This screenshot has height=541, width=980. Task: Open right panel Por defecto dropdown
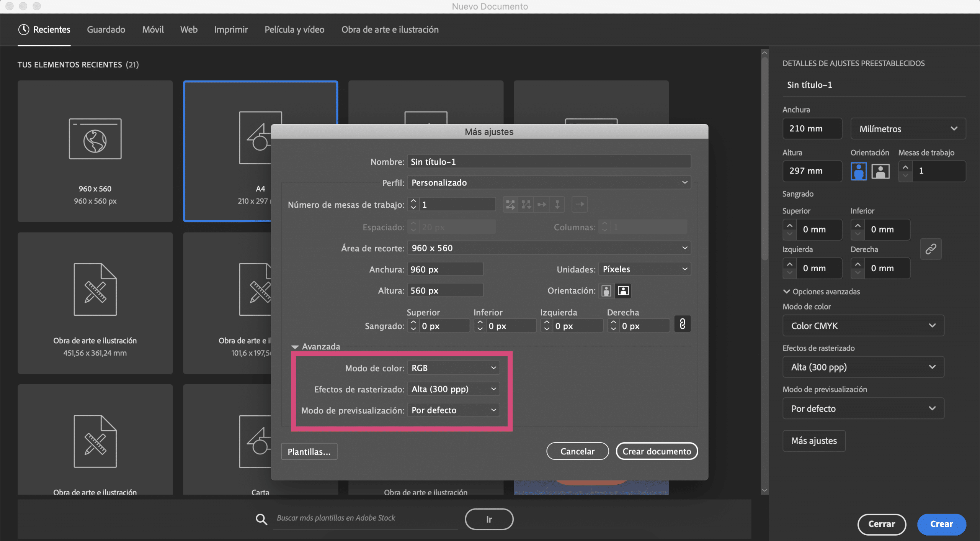tap(863, 408)
